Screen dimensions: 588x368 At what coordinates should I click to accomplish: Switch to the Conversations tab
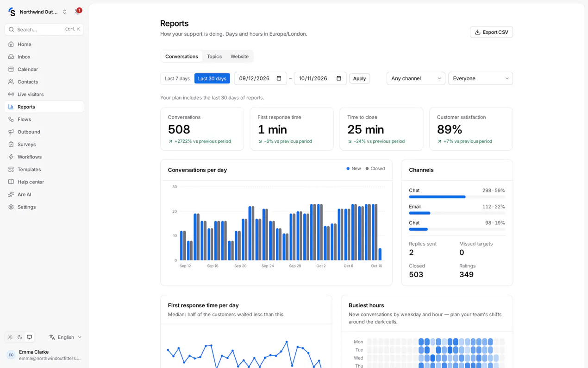point(181,57)
